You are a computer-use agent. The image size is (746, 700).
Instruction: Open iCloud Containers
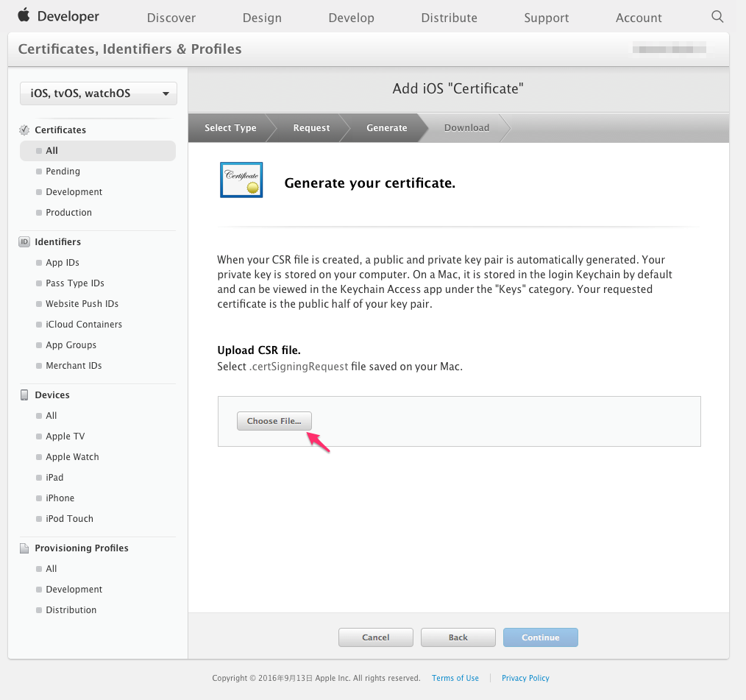pyautogui.click(x=84, y=325)
